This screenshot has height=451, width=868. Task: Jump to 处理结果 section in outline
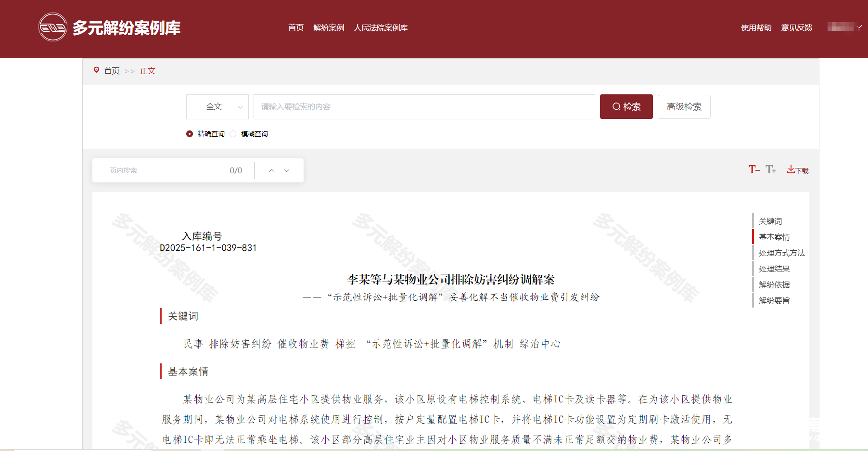[x=774, y=269]
